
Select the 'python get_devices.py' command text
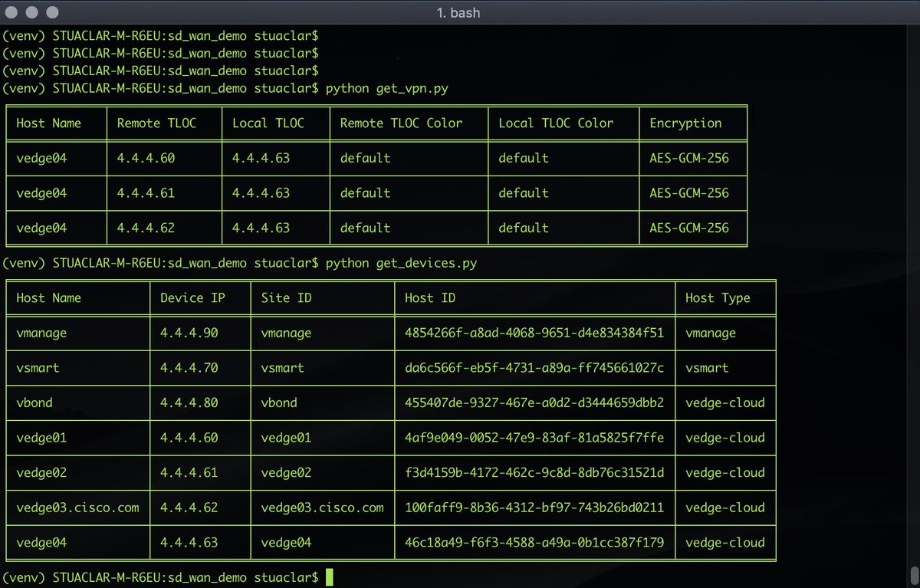401,263
